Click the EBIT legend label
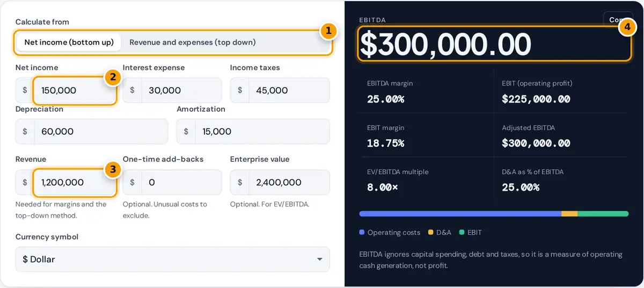This screenshot has width=644, height=288. pyautogui.click(x=475, y=233)
